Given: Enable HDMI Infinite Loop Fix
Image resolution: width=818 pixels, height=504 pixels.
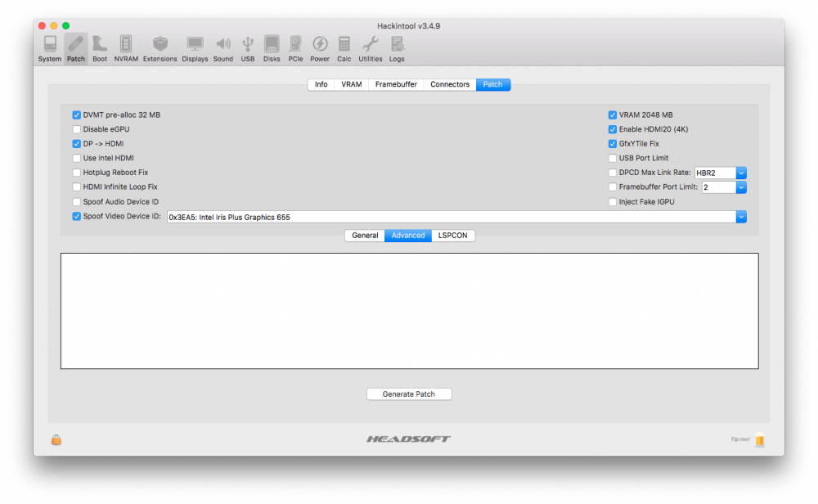Looking at the screenshot, I should 77,187.
